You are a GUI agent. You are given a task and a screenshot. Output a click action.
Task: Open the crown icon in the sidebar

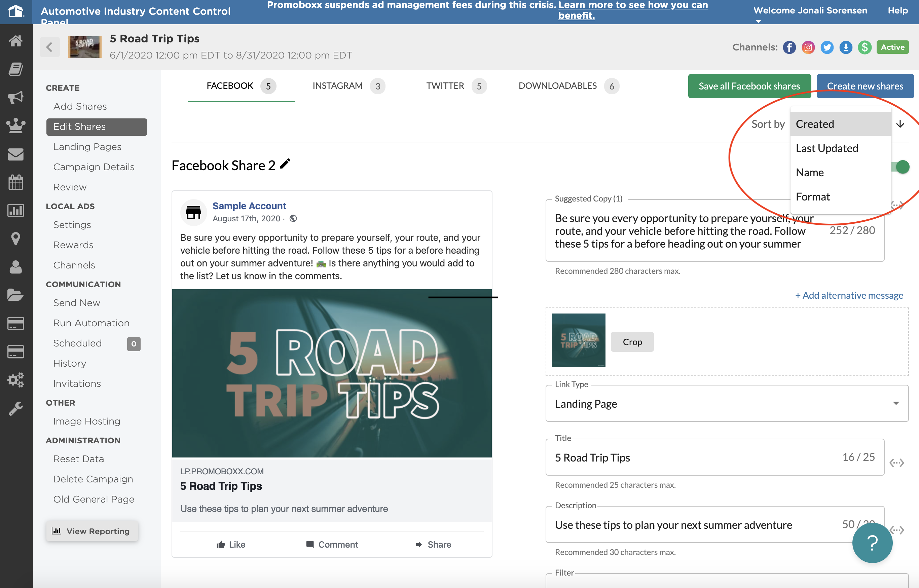16,125
